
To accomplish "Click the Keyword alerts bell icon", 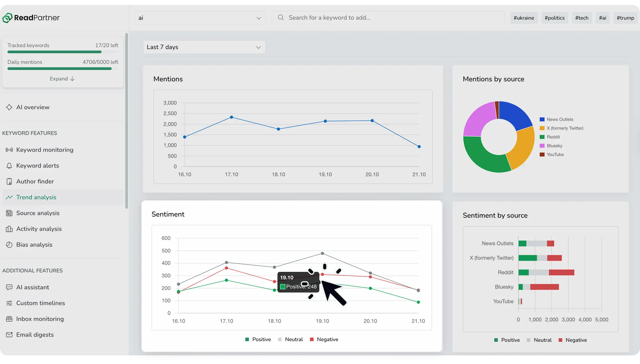I will [9, 166].
